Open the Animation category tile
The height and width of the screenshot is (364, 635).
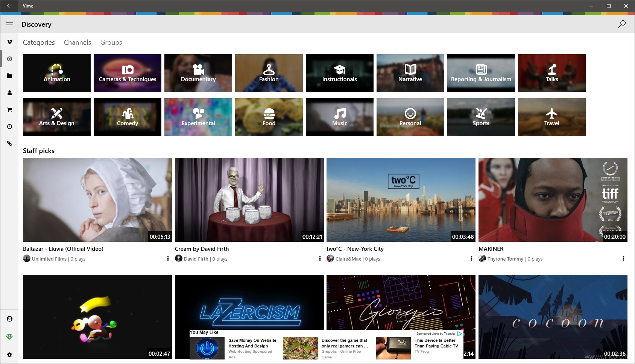57,73
